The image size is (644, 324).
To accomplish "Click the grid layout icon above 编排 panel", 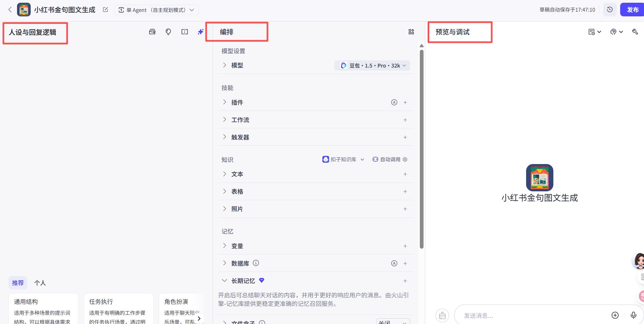I will click(411, 31).
